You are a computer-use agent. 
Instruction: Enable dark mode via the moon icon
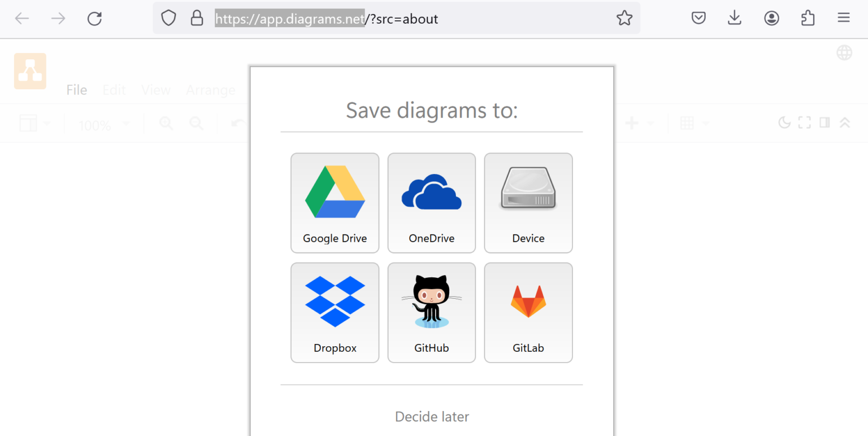pyautogui.click(x=784, y=122)
